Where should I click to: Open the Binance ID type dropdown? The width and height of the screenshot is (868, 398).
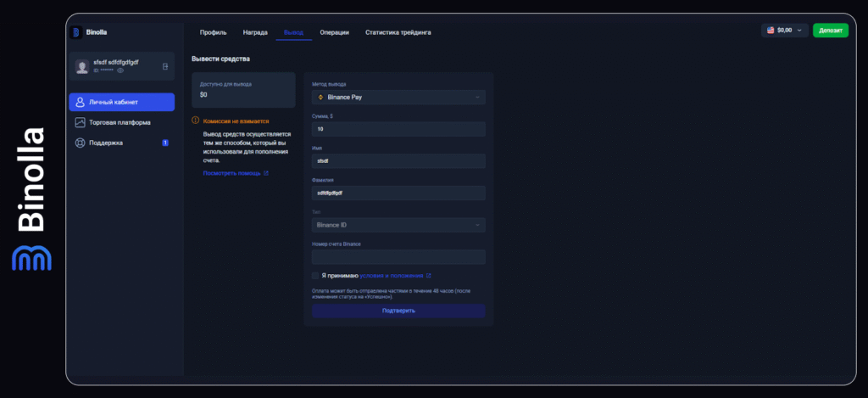click(398, 225)
